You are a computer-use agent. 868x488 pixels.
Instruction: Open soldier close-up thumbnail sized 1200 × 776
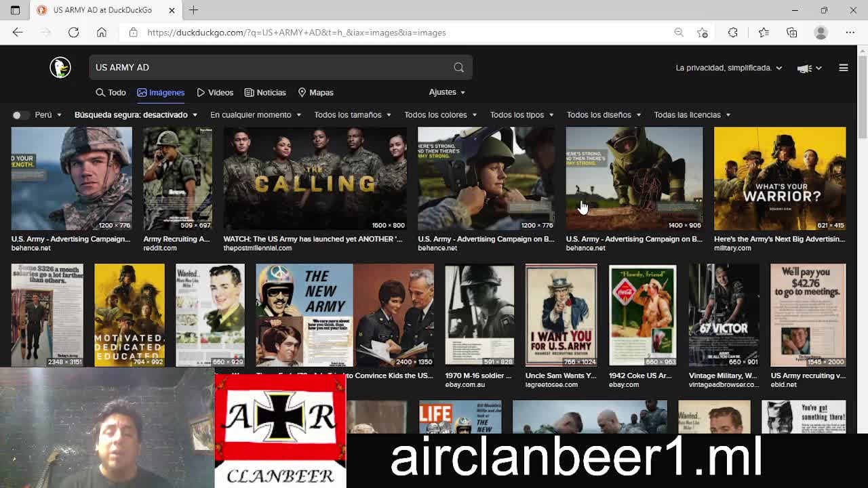pyautogui.click(x=71, y=178)
